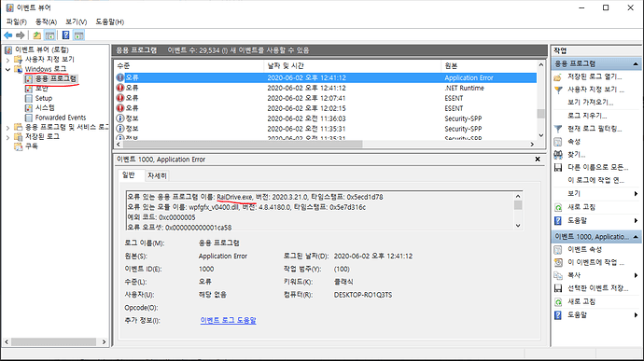Open the 동작(A) menu
The width and height of the screenshot is (644, 361).
pyautogui.click(x=46, y=21)
